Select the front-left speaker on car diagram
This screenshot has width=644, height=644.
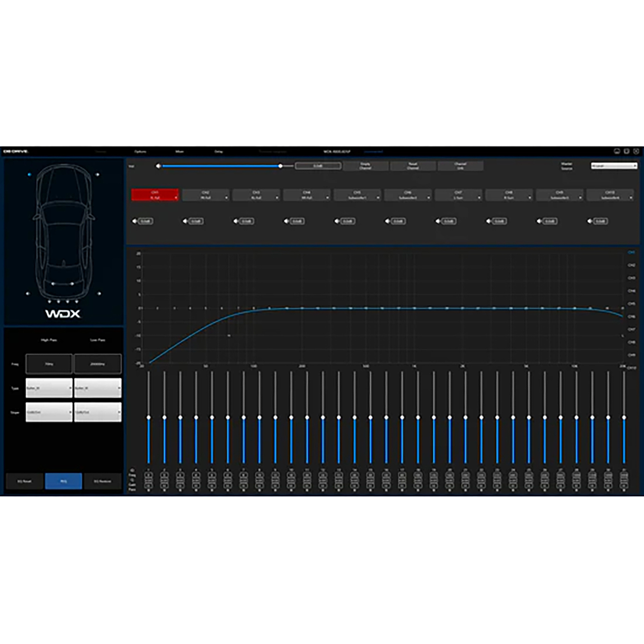[29, 175]
